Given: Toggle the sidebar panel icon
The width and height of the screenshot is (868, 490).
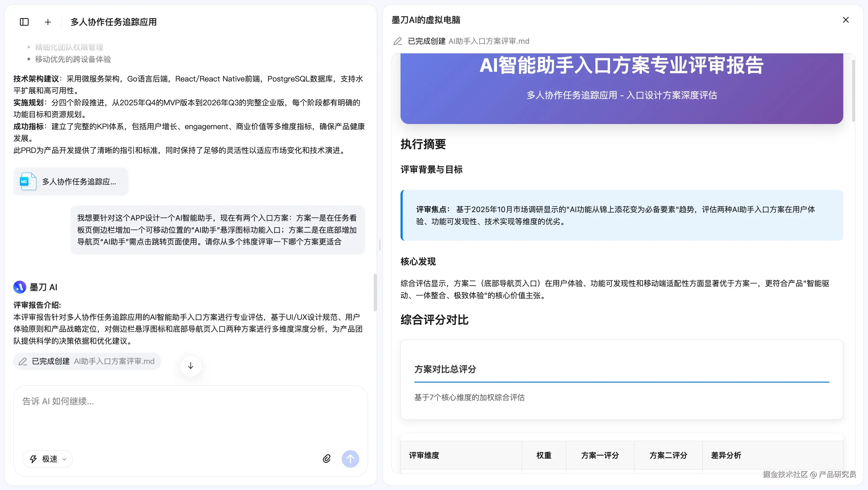Looking at the screenshot, I should coord(24,22).
